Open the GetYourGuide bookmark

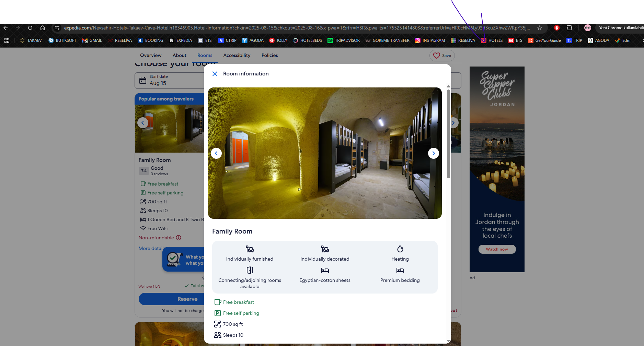click(x=544, y=40)
